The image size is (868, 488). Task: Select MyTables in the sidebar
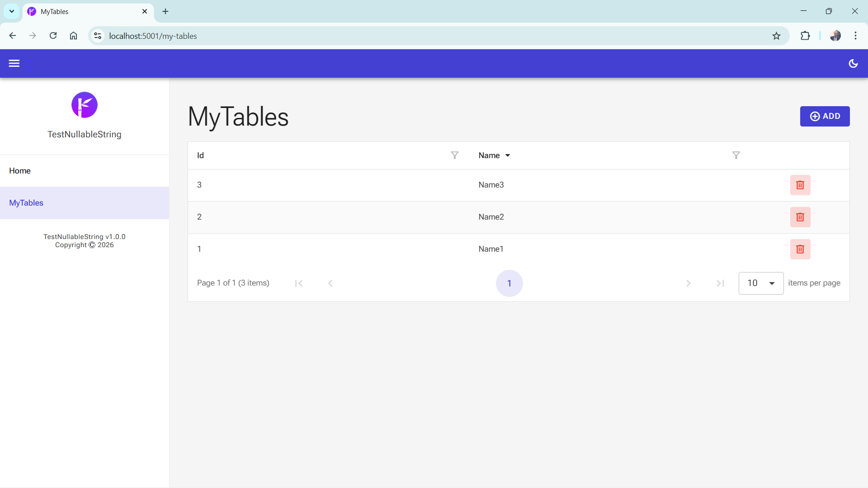point(26,203)
